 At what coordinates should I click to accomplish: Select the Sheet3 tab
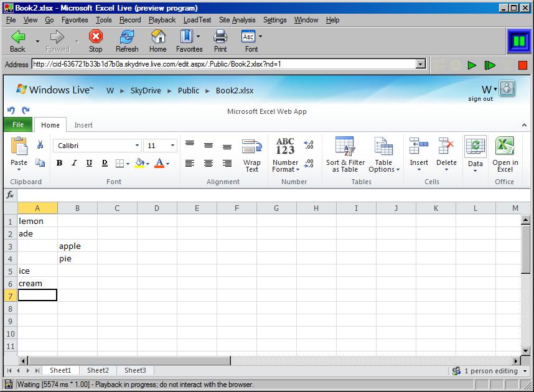135,370
